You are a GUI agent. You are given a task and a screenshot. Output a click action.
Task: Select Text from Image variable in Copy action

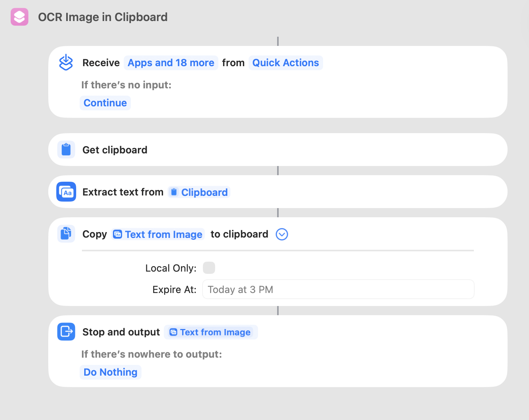click(158, 234)
